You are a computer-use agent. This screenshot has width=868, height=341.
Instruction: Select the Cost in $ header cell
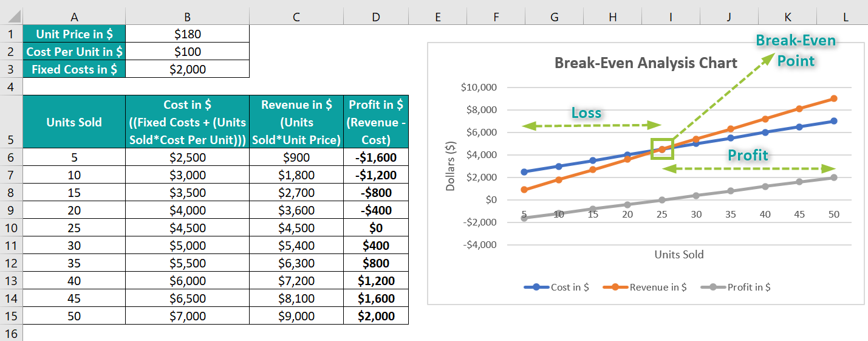(x=187, y=122)
